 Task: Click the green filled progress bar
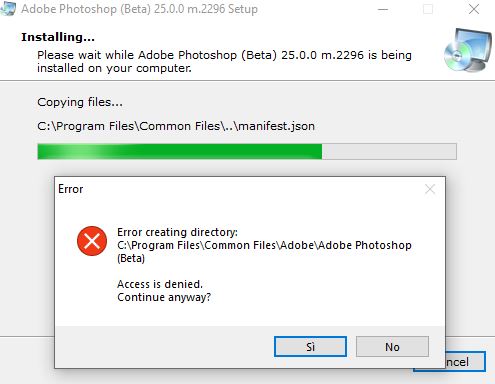click(x=180, y=151)
